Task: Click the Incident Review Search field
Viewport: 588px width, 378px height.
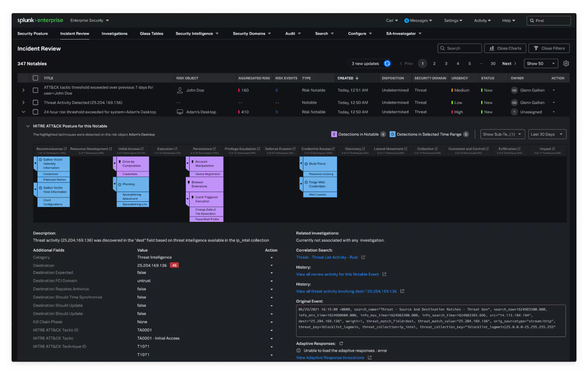Action: pyautogui.click(x=460, y=48)
